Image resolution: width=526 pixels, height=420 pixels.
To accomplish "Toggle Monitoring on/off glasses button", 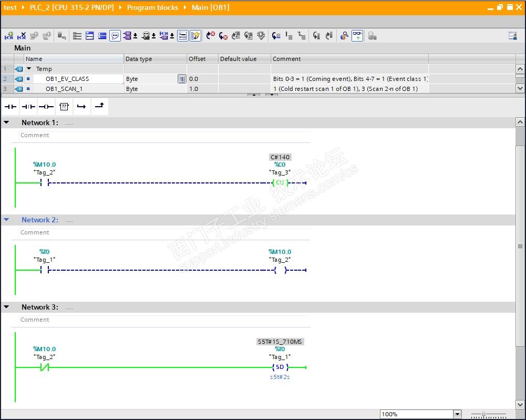I will coord(357,36).
